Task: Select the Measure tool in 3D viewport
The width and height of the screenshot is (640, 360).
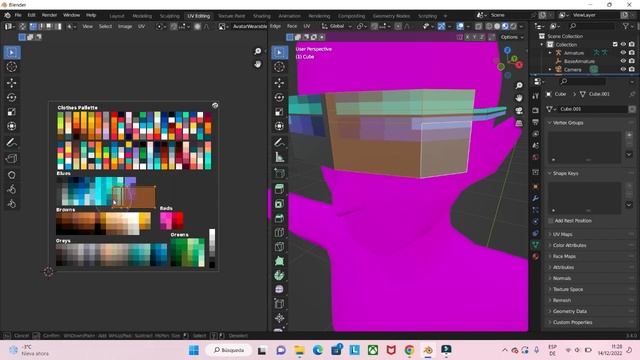Action: click(279, 157)
